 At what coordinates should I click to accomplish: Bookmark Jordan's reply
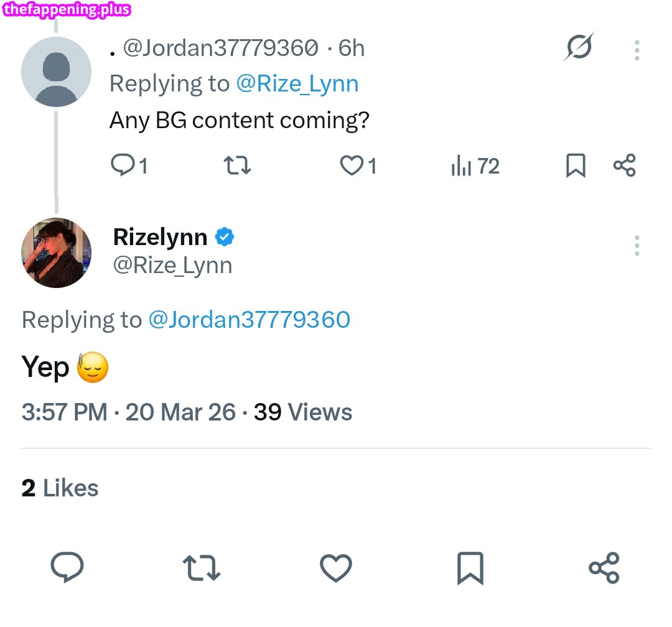point(576,165)
